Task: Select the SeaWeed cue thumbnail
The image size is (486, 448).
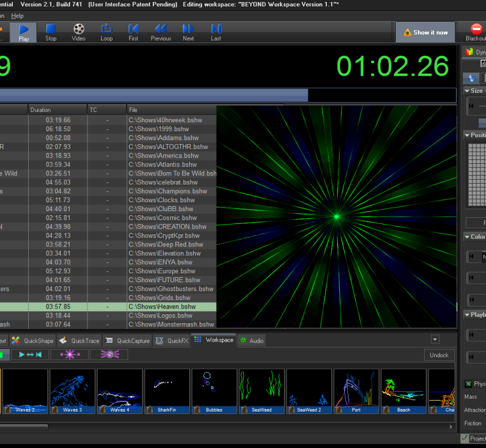Action: 262,391
